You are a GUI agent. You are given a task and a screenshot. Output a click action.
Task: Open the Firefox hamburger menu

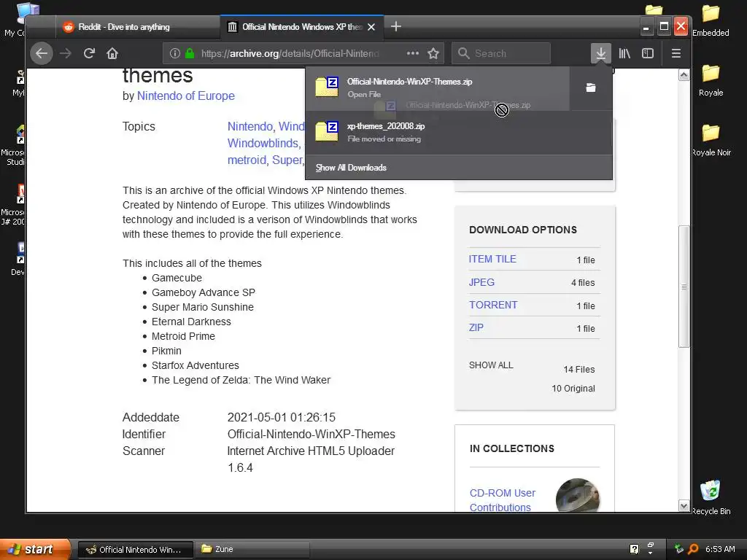[676, 53]
